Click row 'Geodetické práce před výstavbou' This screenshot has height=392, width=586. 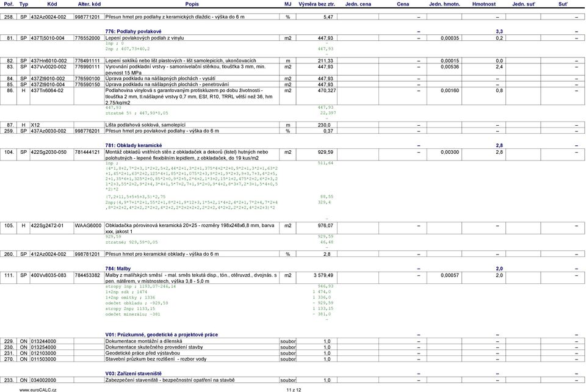[x=292, y=353]
